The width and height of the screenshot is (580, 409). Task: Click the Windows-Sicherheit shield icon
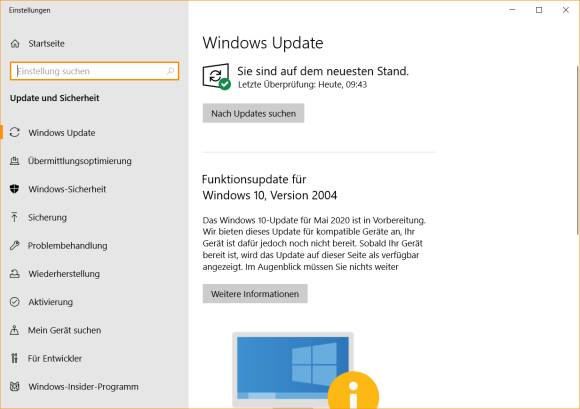point(14,189)
